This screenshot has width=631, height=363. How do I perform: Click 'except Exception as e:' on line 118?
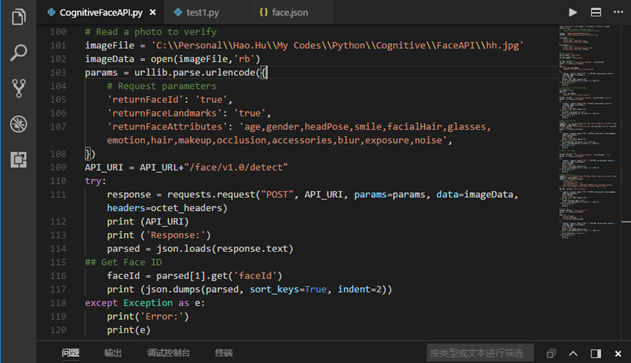[145, 303]
